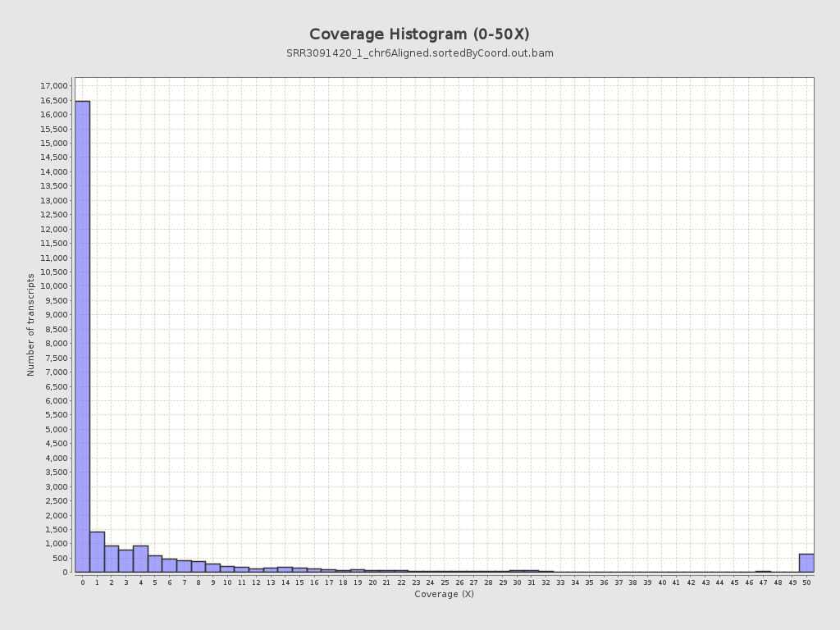The image size is (840, 630).
Task: Select the rightmost bar at coverage 50
Action: (x=806, y=563)
